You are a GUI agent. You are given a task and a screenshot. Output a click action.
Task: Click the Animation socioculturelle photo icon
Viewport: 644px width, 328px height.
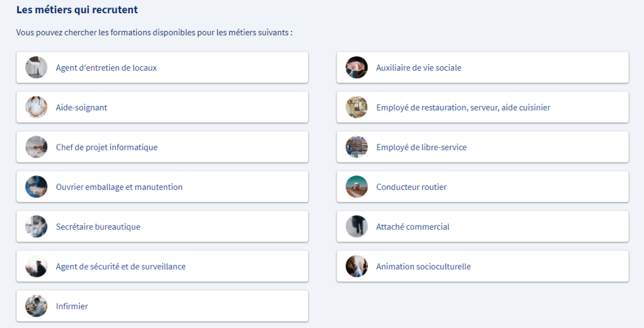pyautogui.click(x=357, y=266)
